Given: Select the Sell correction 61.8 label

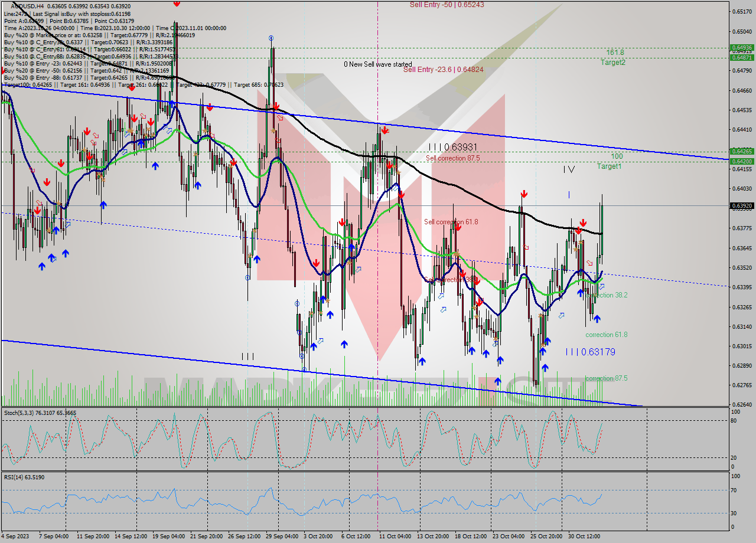Looking at the screenshot, I should click(451, 222).
